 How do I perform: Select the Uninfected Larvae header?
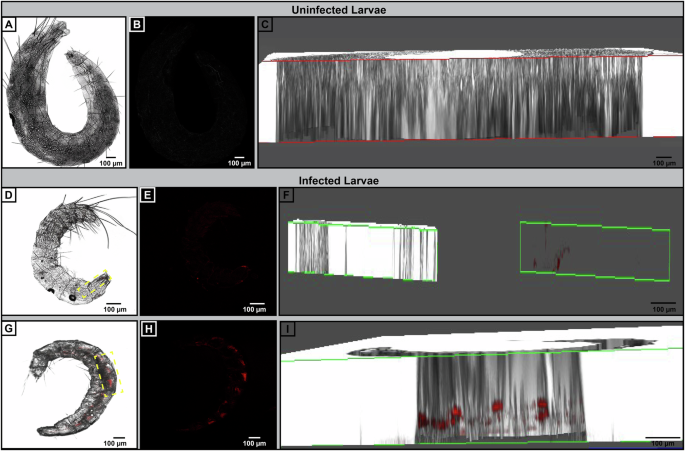coord(342,8)
